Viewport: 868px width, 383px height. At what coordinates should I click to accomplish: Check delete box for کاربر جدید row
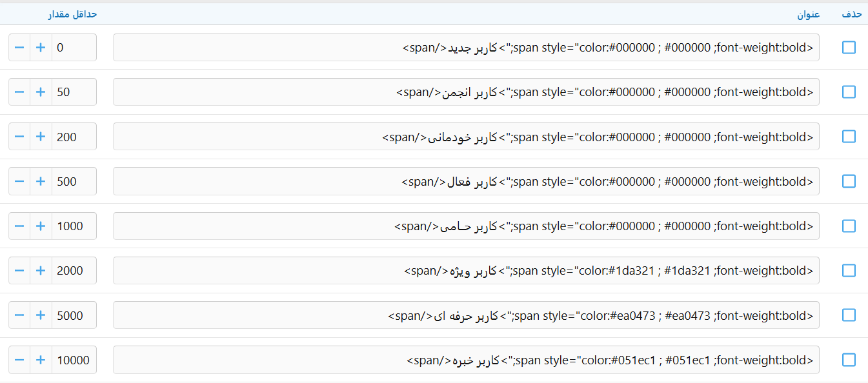click(849, 48)
